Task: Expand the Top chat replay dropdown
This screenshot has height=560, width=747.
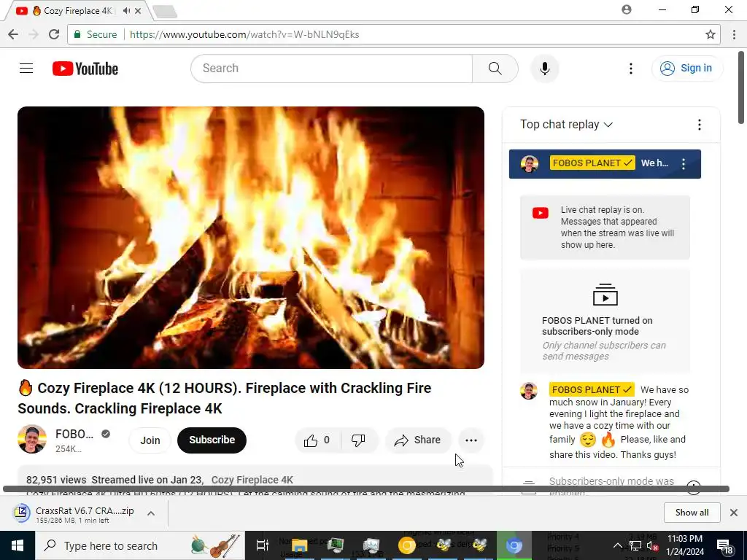Action: click(x=566, y=124)
